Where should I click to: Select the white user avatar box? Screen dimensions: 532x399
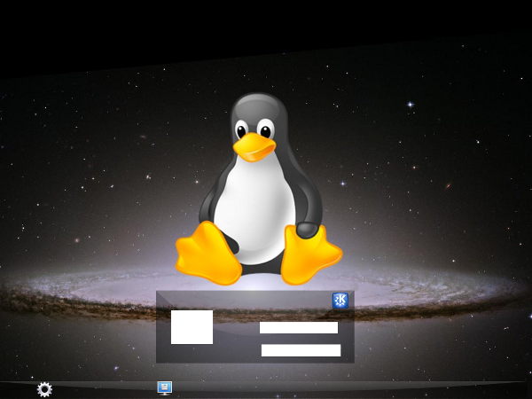pos(192,327)
